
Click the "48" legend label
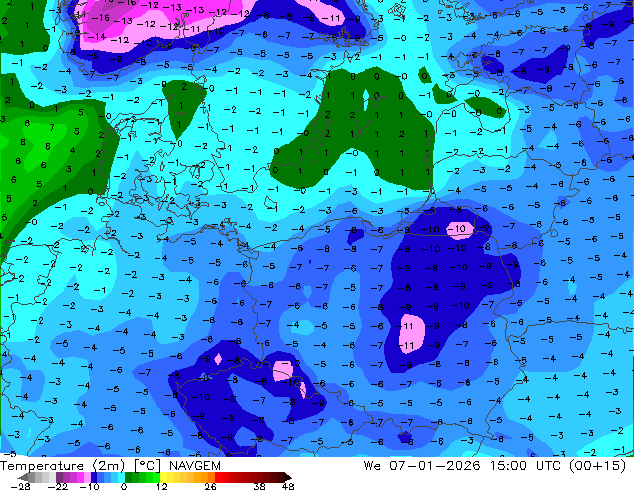(288, 486)
